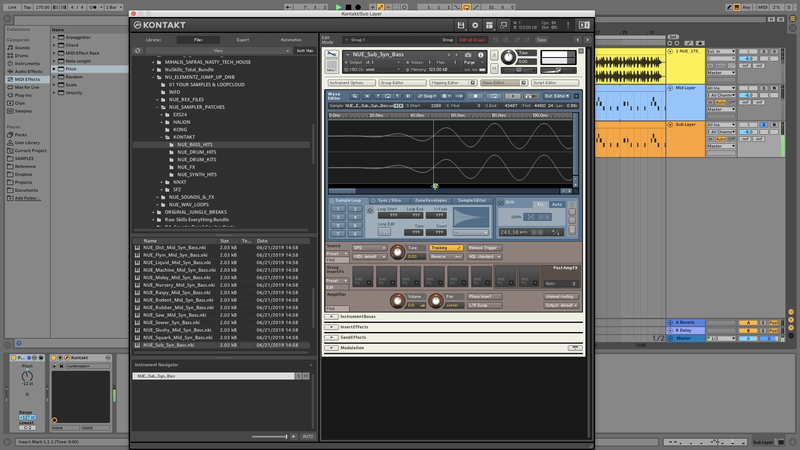Open the Group Editor button
The height and width of the screenshot is (450, 800).
(x=402, y=83)
